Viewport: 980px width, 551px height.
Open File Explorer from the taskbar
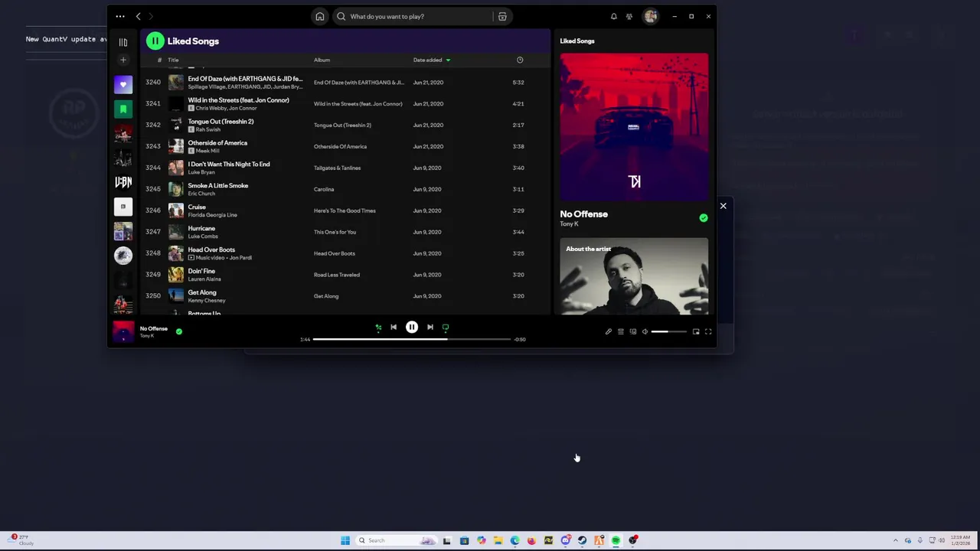coord(498,540)
